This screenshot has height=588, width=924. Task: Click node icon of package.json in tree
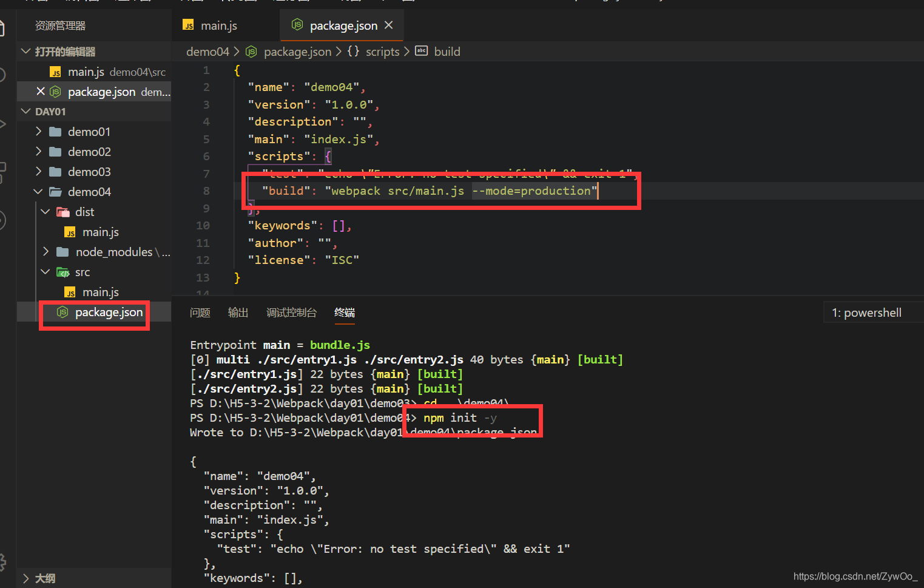pyautogui.click(x=62, y=312)
